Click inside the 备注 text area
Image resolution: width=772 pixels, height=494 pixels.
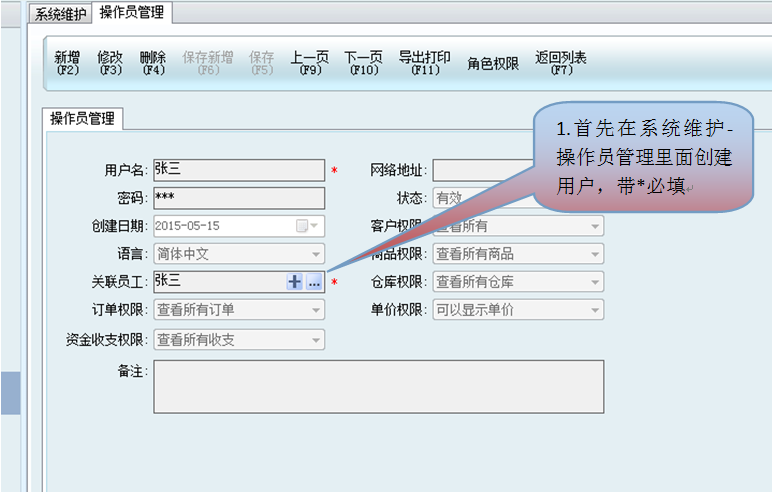(x=378, y=386)
